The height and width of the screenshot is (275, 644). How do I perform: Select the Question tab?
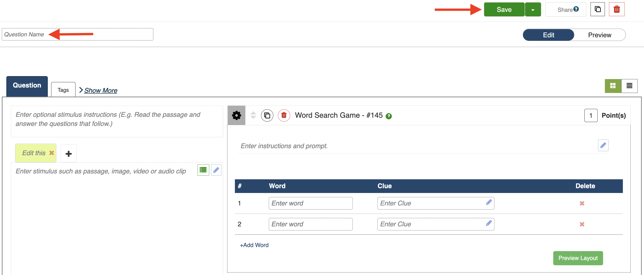tap(27, 85)
